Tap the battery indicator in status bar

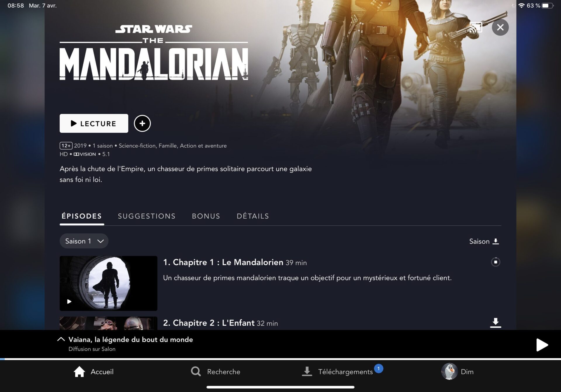tap(548, 6)
